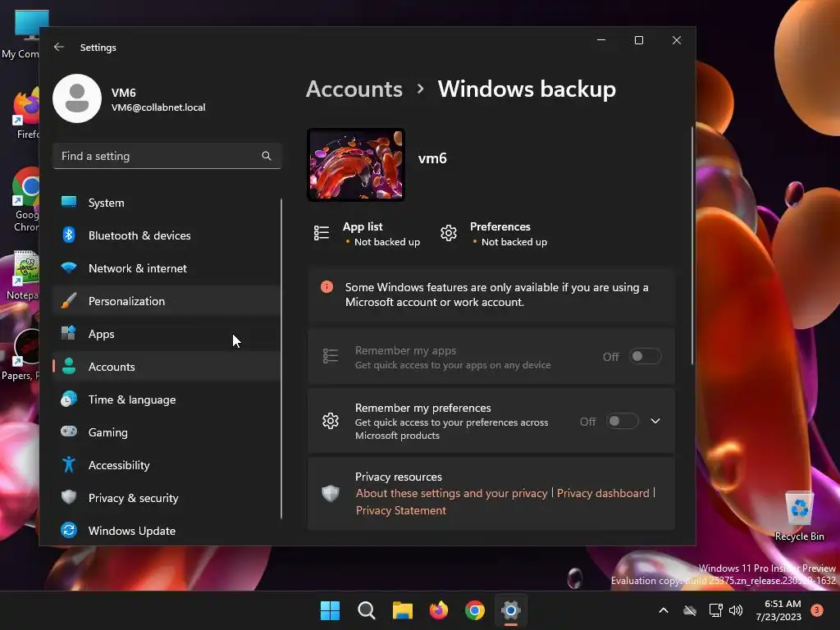
Task: Click the Preferences gear icon near the vm6 device
Action: (x=449, y=233)
